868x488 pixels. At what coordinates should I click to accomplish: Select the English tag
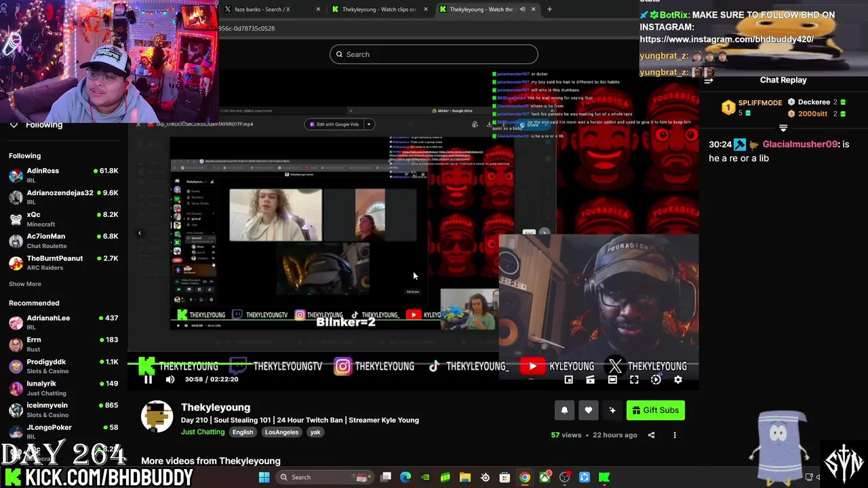pos(243,432)
